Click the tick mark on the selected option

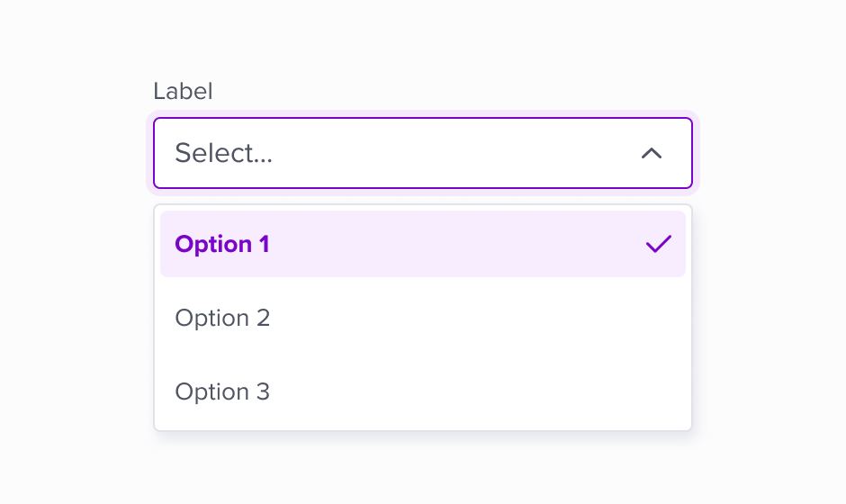[659, 244]
